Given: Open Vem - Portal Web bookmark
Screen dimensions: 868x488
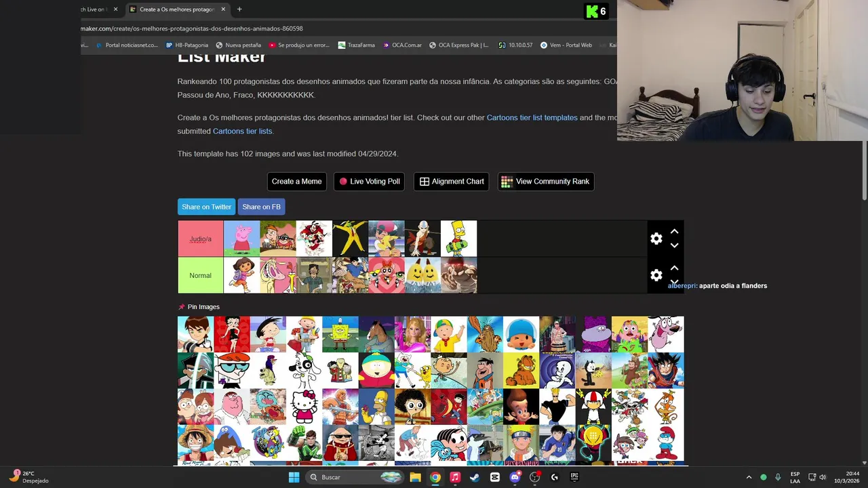Looking at the screenshot, I should click(x=566, y=45).
